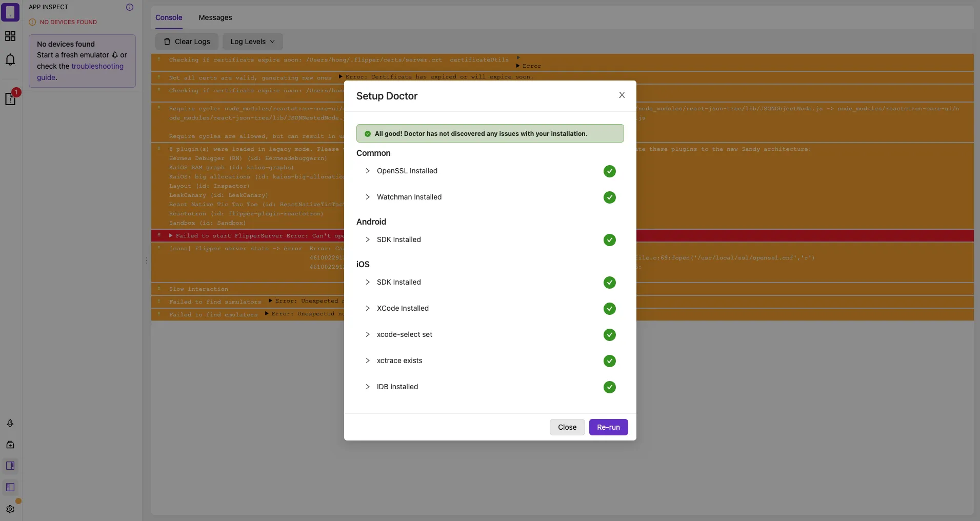Expand the 'Failed to start FlipperServer' log row

(171, 235)
